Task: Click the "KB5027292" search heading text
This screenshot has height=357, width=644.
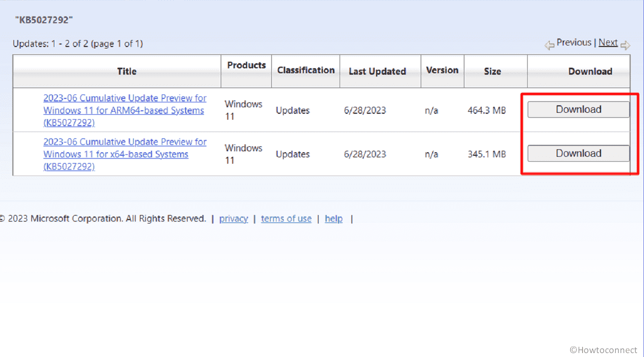Action: point(44,20)
